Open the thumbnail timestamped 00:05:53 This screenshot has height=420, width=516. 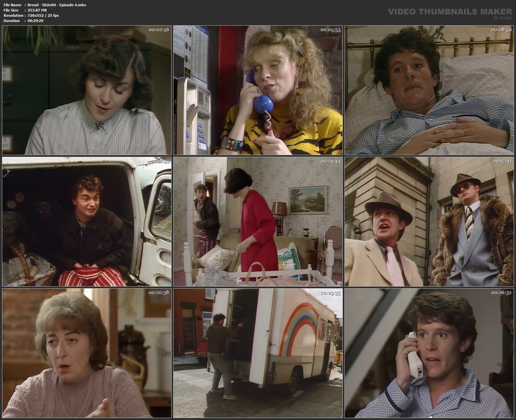pos(258,90)
